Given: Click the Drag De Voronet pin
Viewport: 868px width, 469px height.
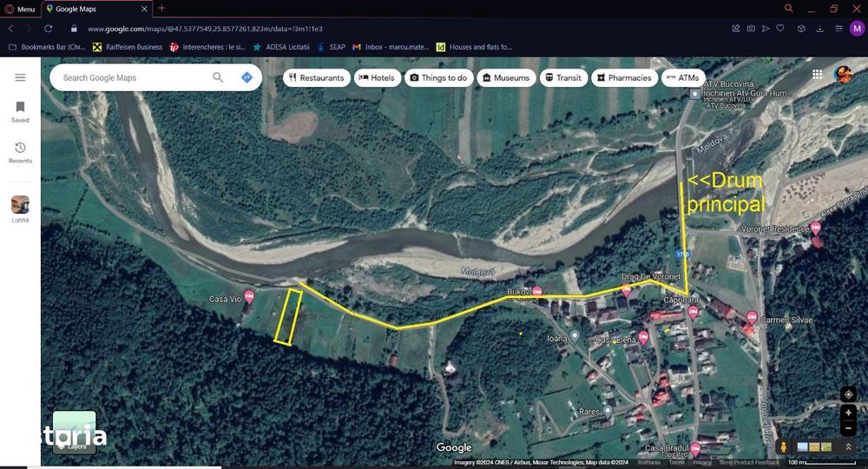Looking at the screenshot, I should pyautogui.click(x=626, y=289).
